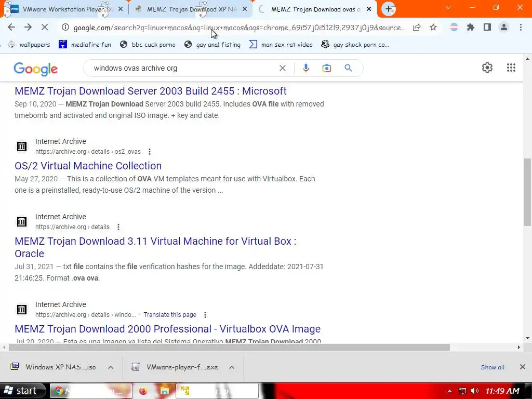Open OS/2 Virtual Machine Collection result

[x=88, y=166]
